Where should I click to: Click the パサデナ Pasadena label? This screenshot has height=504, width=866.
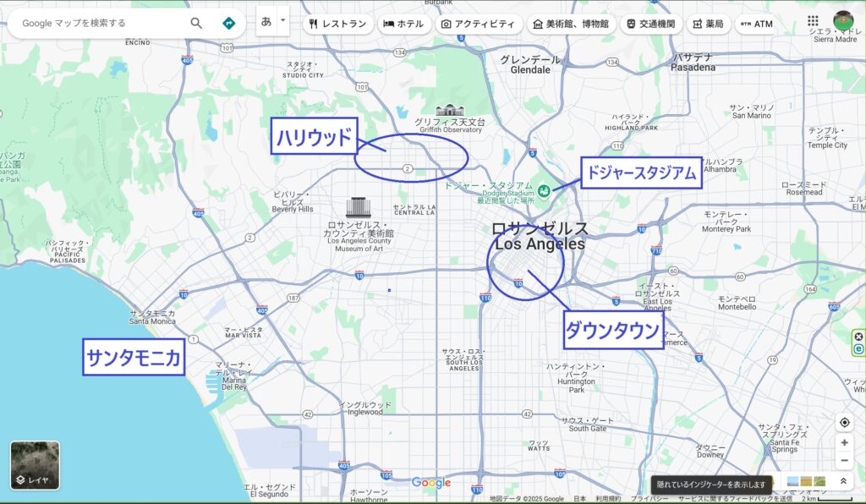[693, 63]
